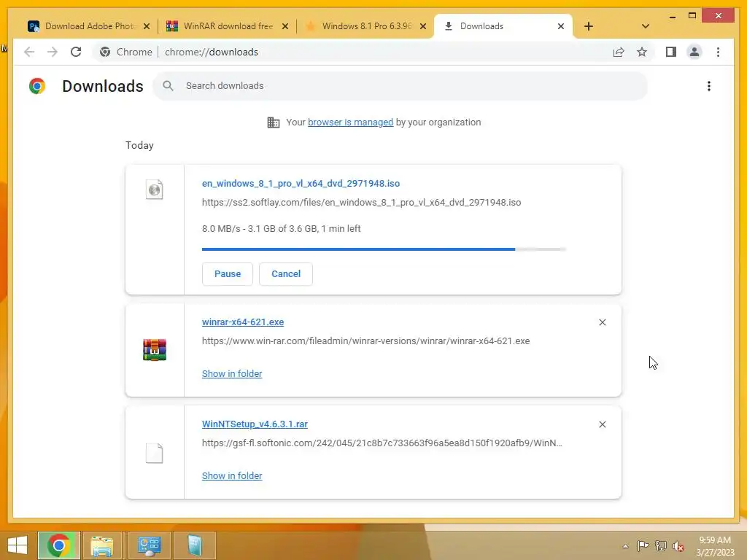Show winrar-x64-621.exe in folder
Image resolution: width=747 pixels, height=560 pixels.
click(x=231, y=374)
